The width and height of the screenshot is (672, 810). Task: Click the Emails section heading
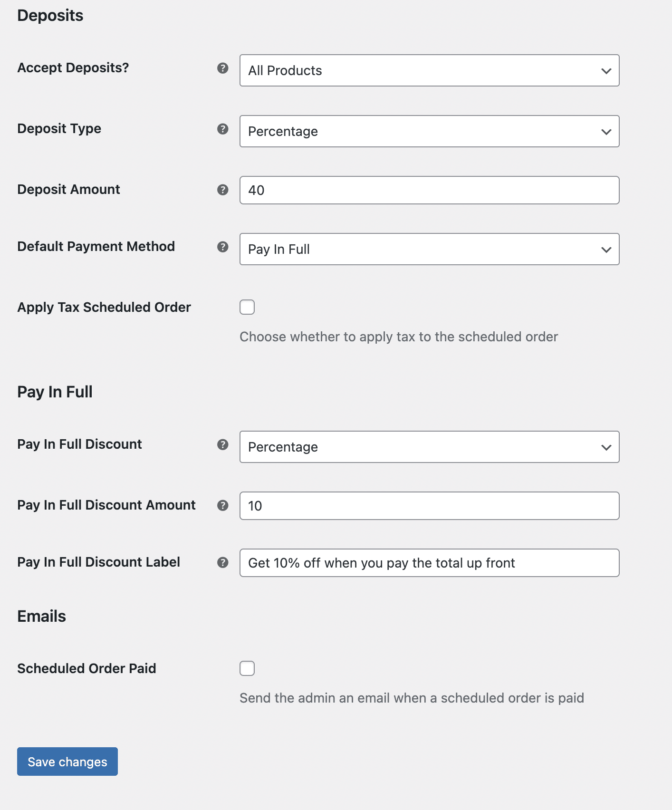point(41,616)
